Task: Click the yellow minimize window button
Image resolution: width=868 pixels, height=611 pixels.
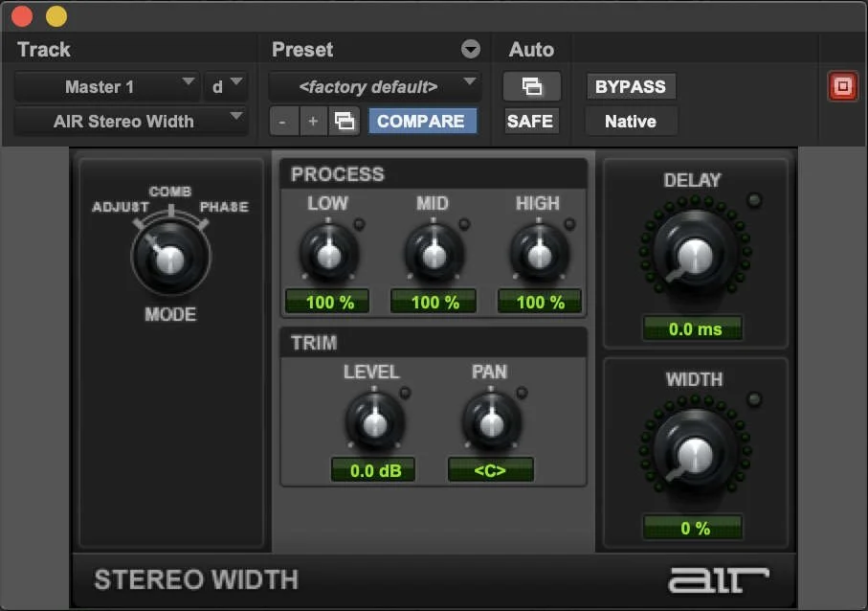Action: [56, 16]
